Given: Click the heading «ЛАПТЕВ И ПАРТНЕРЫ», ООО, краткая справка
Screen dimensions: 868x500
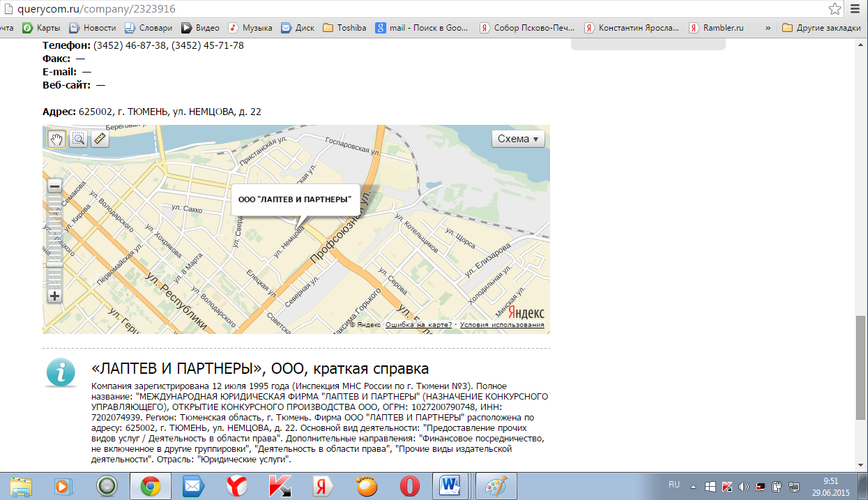Looking at the screenshot, I should [x=260, y=368].
